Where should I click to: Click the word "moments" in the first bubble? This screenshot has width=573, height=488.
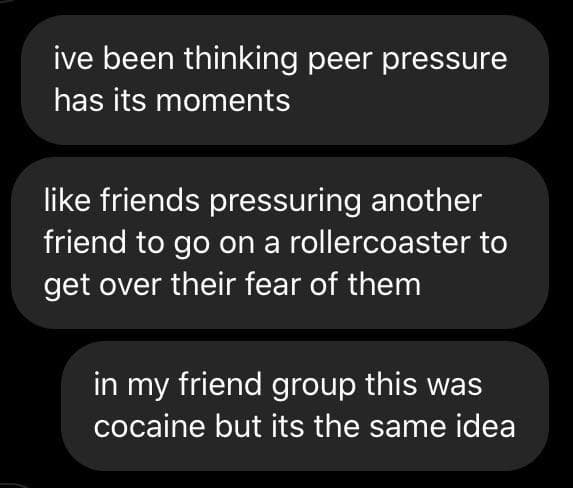click(x=223, y=101)
